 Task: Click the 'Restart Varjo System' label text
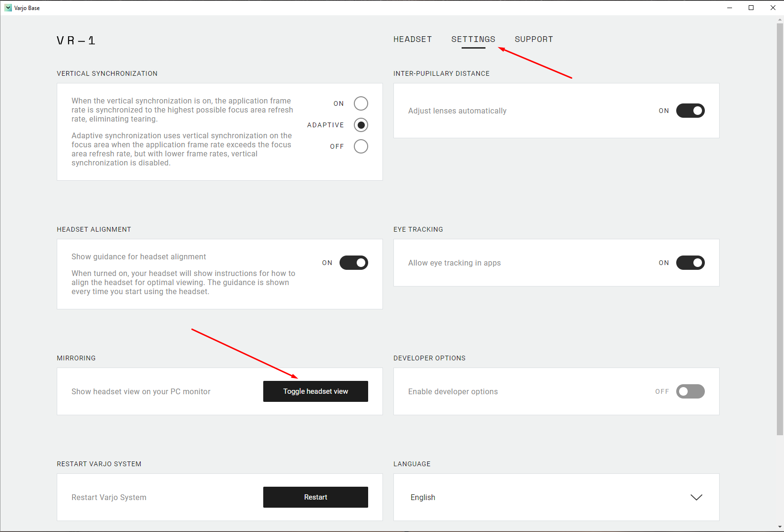coord(109,497)
